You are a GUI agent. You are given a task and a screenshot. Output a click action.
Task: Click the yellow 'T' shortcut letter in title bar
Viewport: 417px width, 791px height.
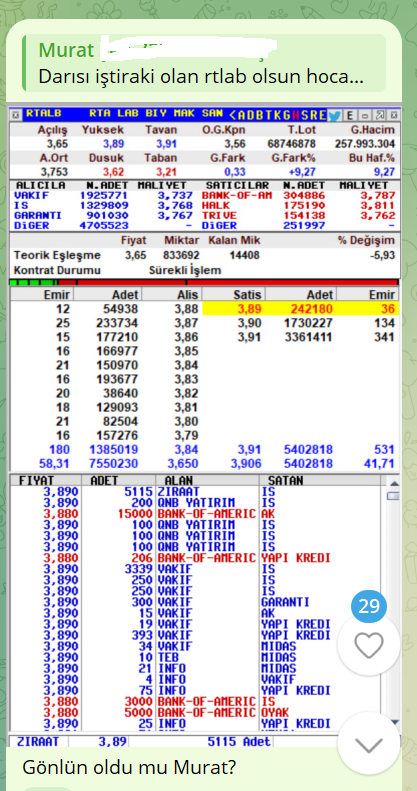[x=269, y=115]
